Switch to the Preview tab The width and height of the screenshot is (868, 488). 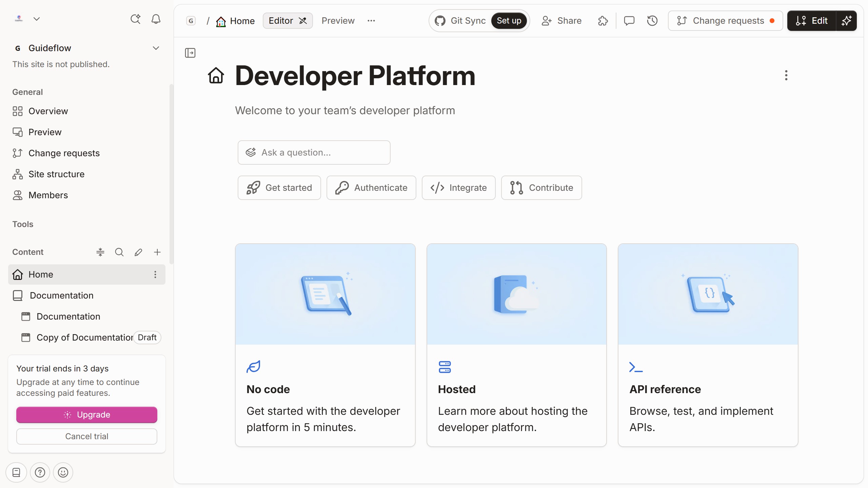coord(338,21)
